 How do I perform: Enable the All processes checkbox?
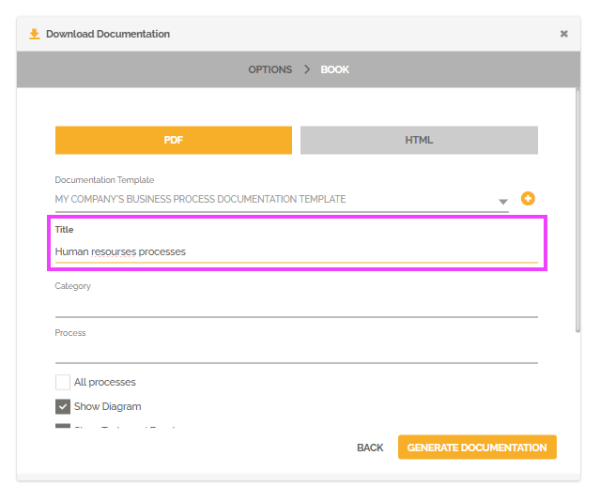(x=62, y=382)
